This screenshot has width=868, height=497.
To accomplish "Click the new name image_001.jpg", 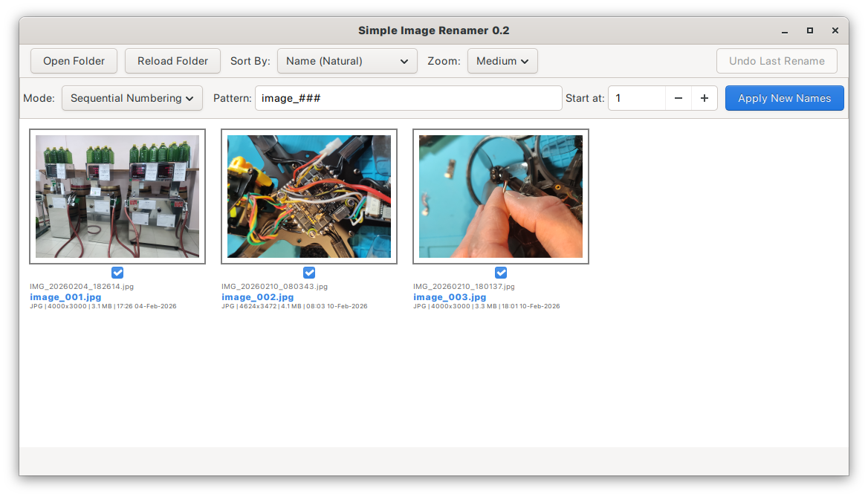I will click(65, 297).
